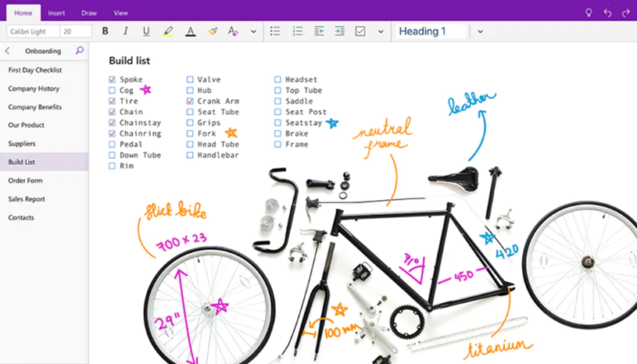Open the Draw tab
The image size is (637, 364).
[88, 13]
